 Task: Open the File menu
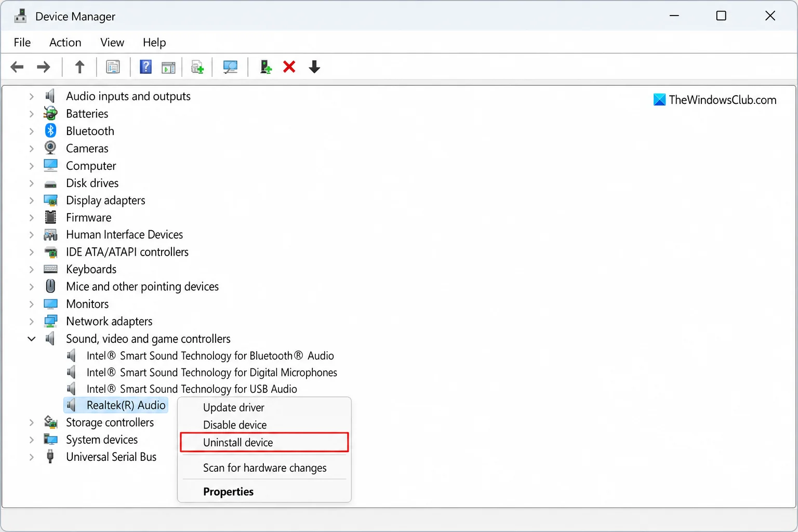coord(22,43)
